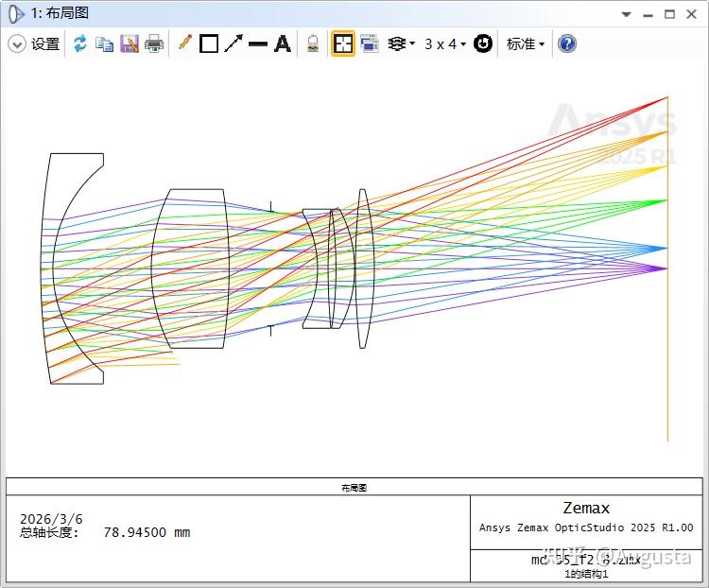Open the 标准 dropdown menu
The height and width of the screenshot is (588, 709).
pos(525,43)
